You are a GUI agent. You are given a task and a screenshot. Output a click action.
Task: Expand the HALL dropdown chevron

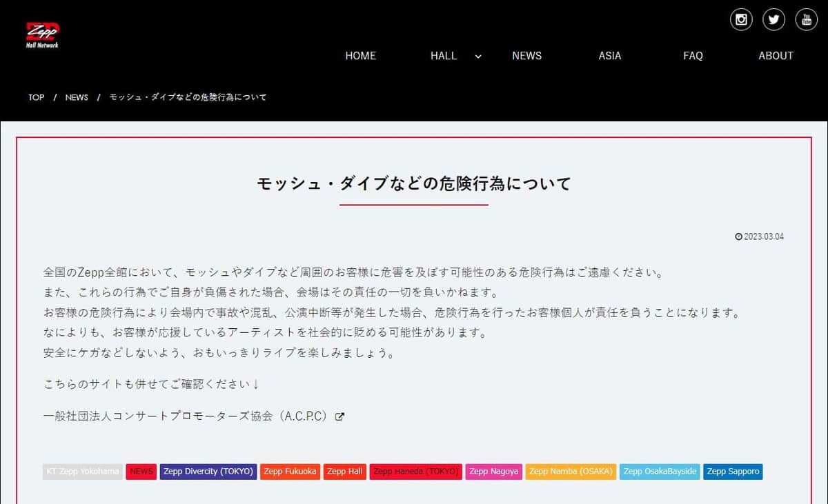478,57
